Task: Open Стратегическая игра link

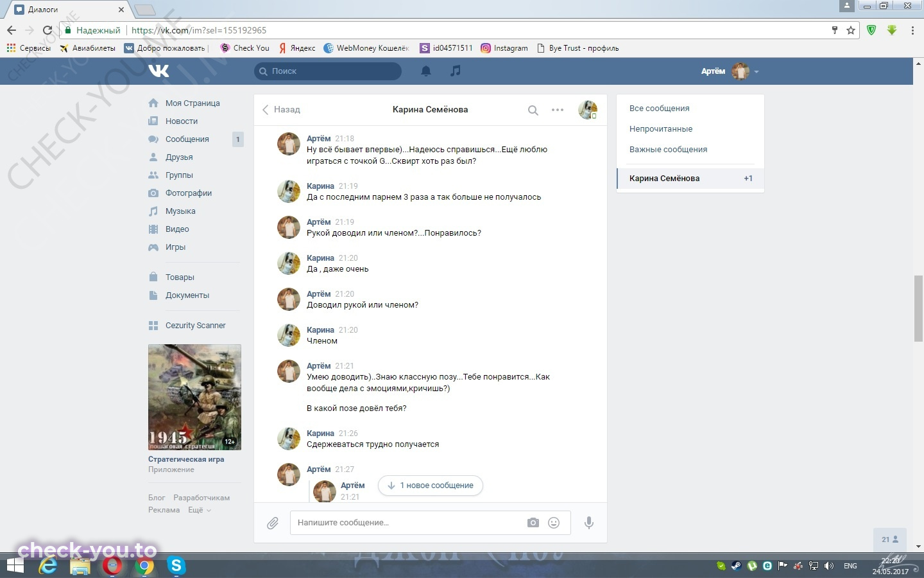Action: click(186, 460)
